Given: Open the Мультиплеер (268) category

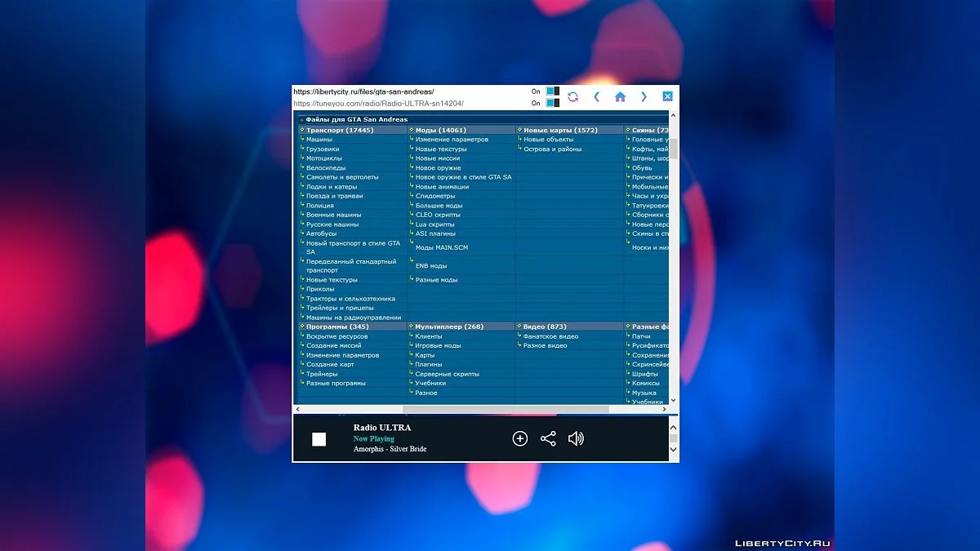Looking at the screenshot, I should click(x=449, y=327).
